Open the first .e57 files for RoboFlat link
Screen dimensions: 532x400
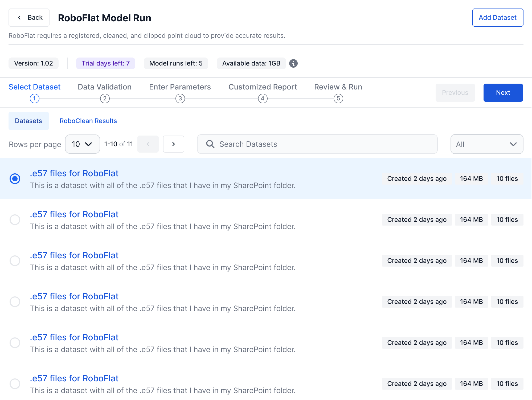point(74,173)
